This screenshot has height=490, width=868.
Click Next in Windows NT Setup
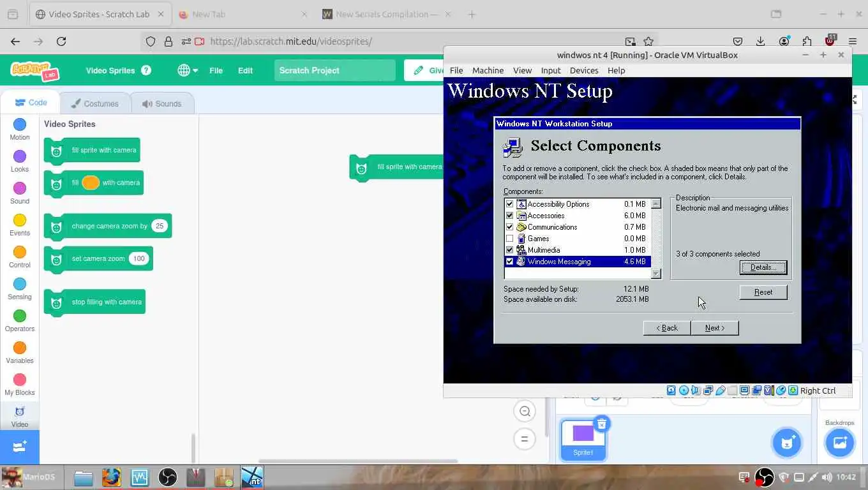click(x=715, y=328)
